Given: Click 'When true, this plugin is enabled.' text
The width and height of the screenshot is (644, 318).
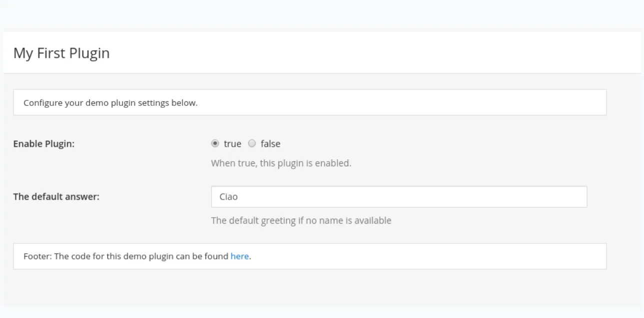Looking at the screenshot, I should point(281,164).
